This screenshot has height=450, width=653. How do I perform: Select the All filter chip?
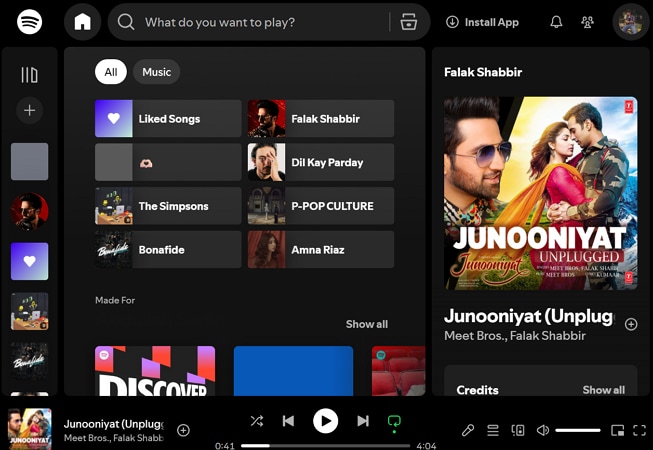[x=111, y=72]
